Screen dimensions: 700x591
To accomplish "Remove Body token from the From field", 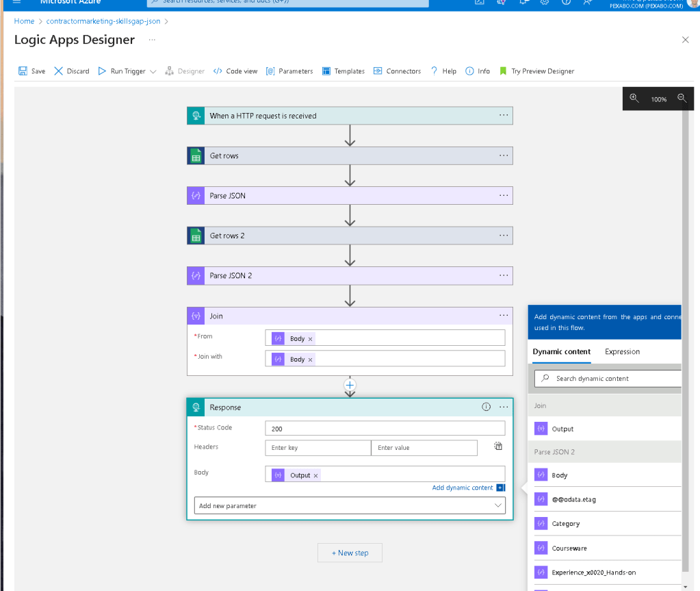I will point(310,339).
